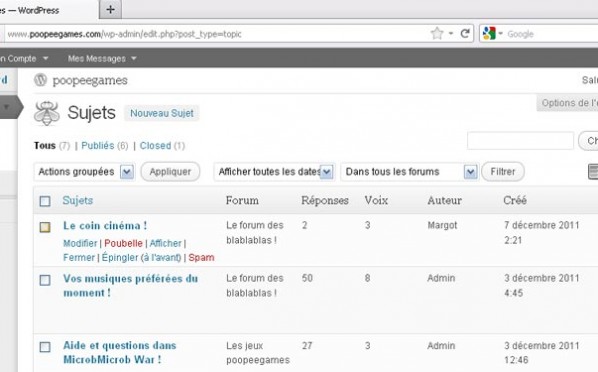
Task: Filter topics by Publiés
Action: (98, 145)
